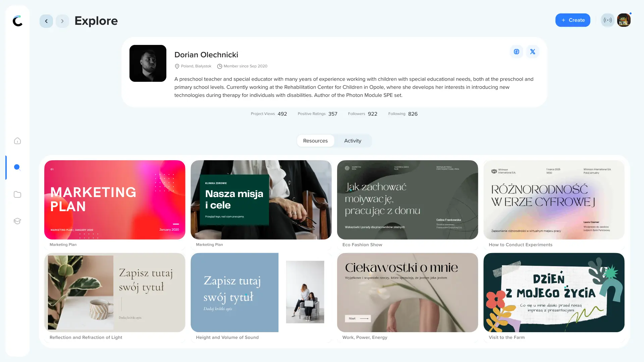Open Dorian's X social link icon
644x362 pixels.
[533, 52]
